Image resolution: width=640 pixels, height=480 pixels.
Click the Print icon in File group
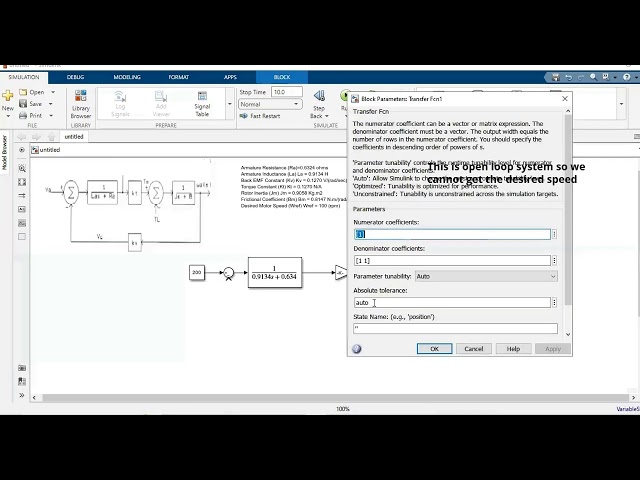point(23,116)
